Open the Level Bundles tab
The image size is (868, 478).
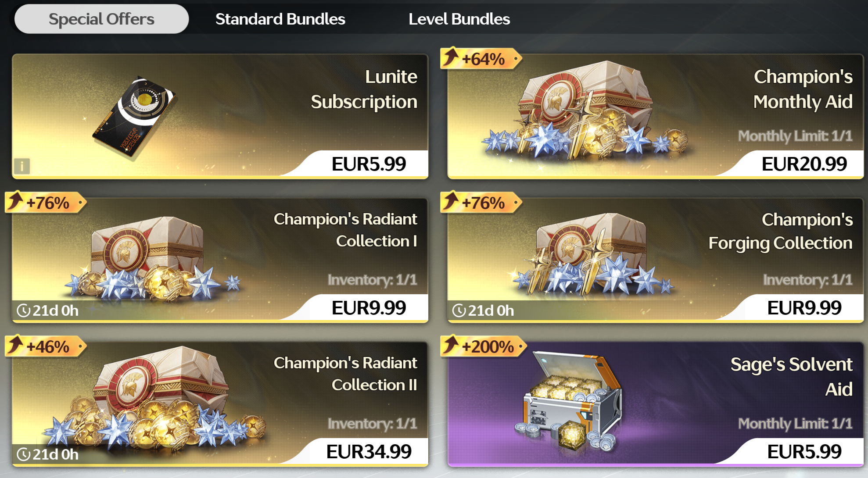pyautogui.click(x=459, y=19)
